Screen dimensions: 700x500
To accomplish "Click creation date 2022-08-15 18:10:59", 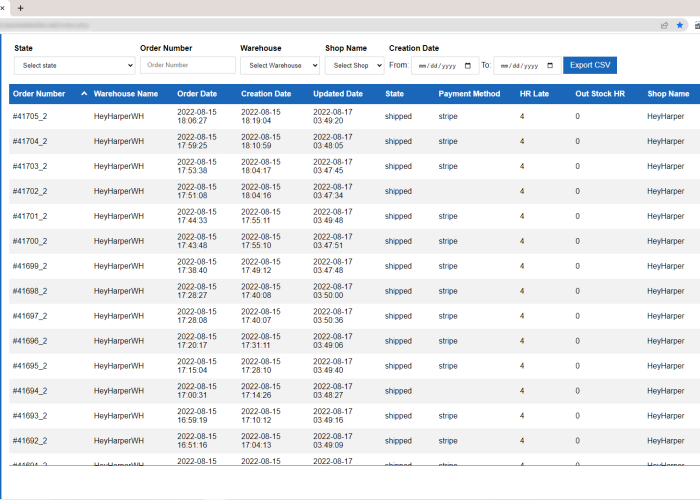I will 261,142.
